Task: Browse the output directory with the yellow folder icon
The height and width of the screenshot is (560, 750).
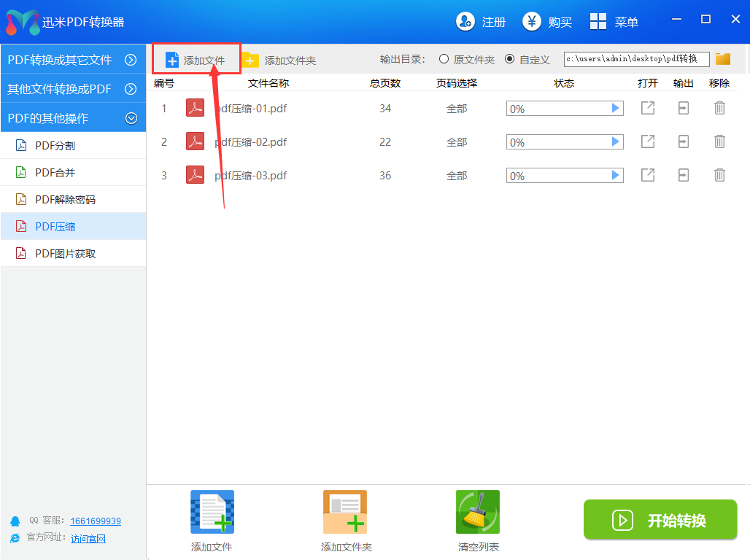Action: tap(723, 59)
